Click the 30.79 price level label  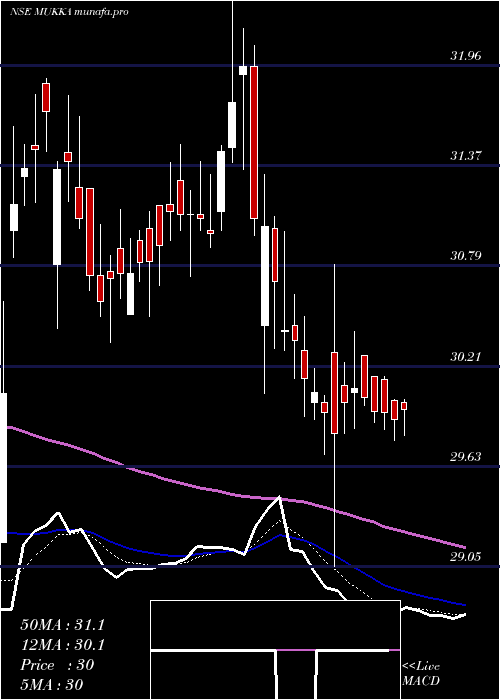pyautogui.click(x=466, y=256)
